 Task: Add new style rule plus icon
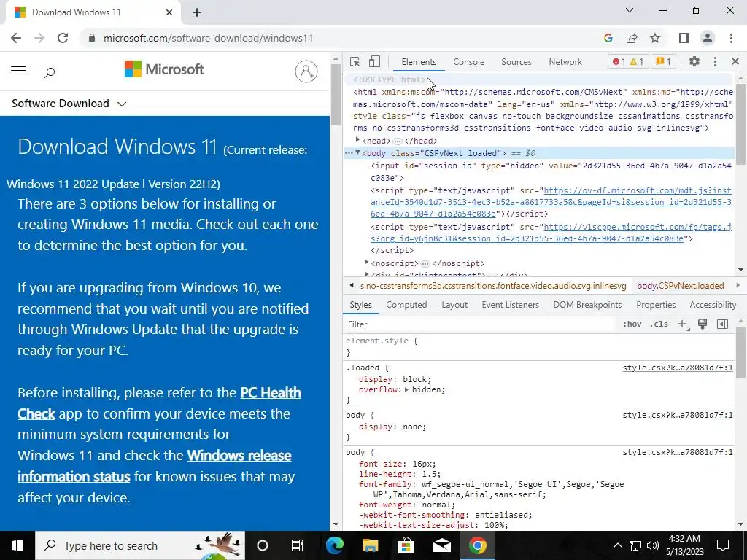683,324
